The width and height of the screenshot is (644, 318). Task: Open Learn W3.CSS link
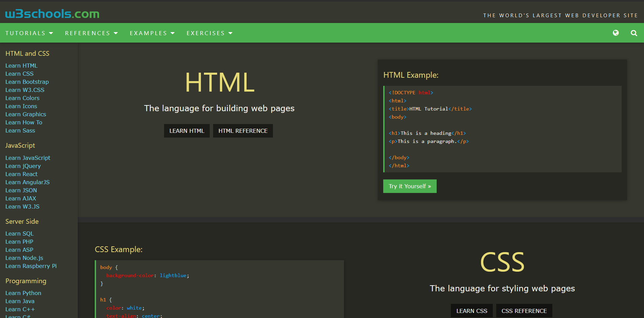(25, 90)
